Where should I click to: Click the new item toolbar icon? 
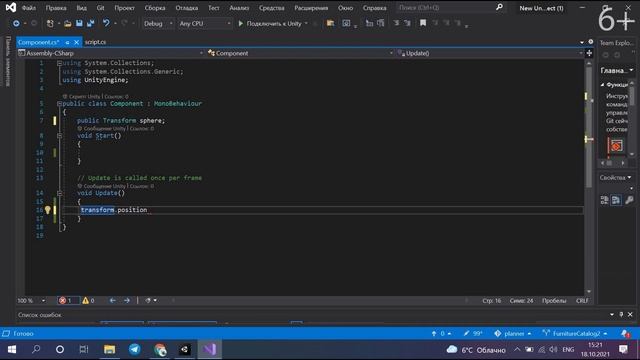tap(50, 24)
